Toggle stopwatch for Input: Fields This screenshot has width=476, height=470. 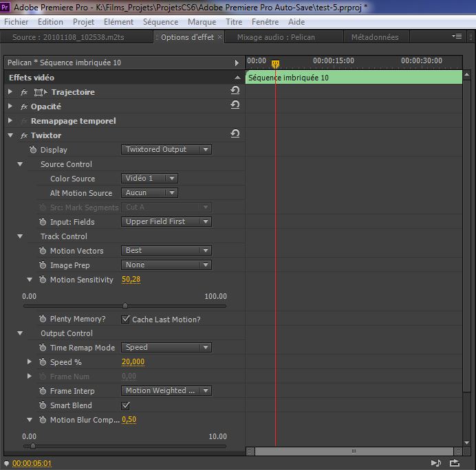pos(43,222)
